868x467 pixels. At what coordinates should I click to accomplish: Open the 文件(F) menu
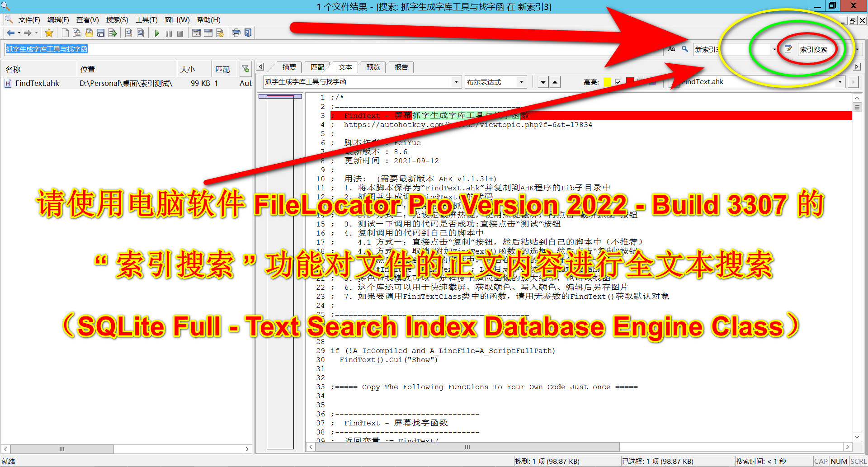click(x=29, y=20)
